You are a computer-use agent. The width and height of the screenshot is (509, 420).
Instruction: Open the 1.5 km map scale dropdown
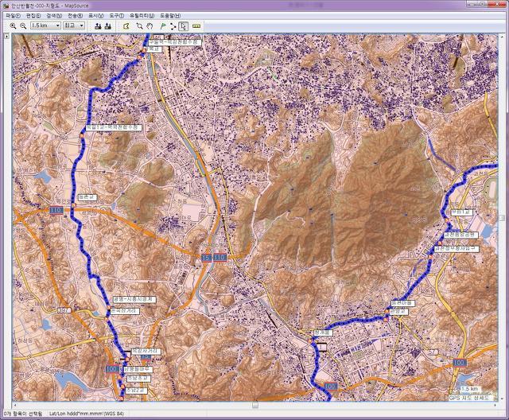click(45, 25)
